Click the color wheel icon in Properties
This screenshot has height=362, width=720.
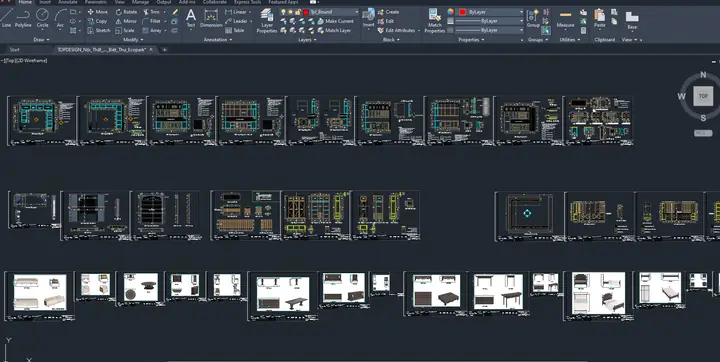(x=450, y=12)
